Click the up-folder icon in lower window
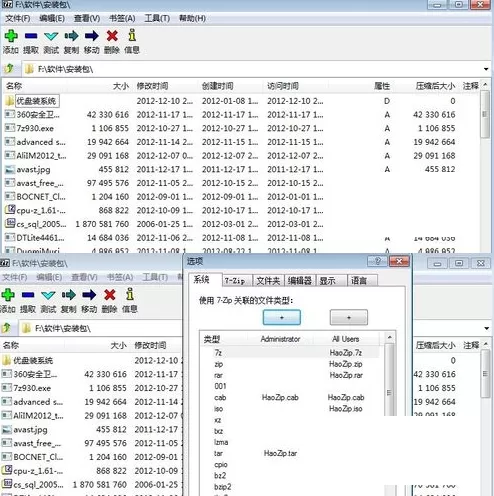The image size is (494, 496). 6,328
